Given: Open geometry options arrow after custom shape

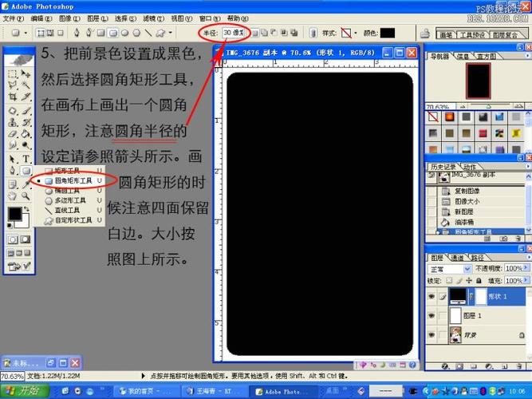Looking at the screenshot, I should click(x=171, y=33).
